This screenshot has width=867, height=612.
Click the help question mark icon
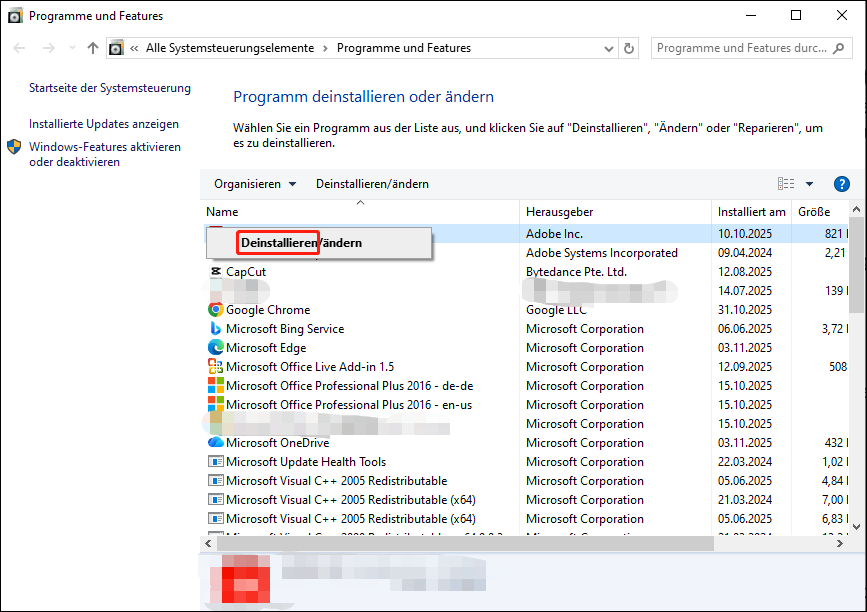(x=841, y=184)
